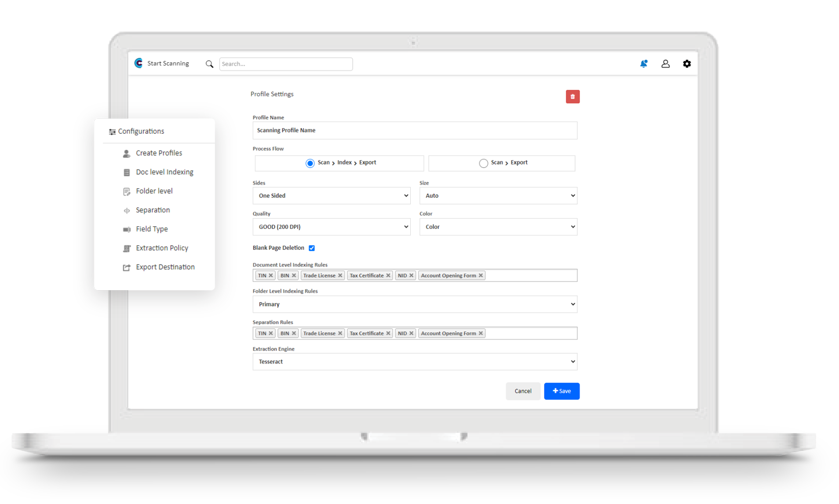Click the Cancel button

pos(523,391)
